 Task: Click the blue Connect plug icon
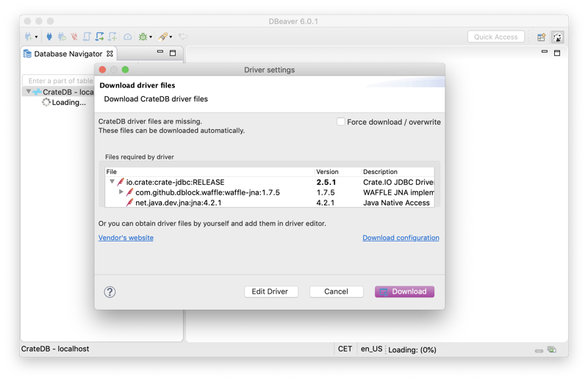(49, 37)
